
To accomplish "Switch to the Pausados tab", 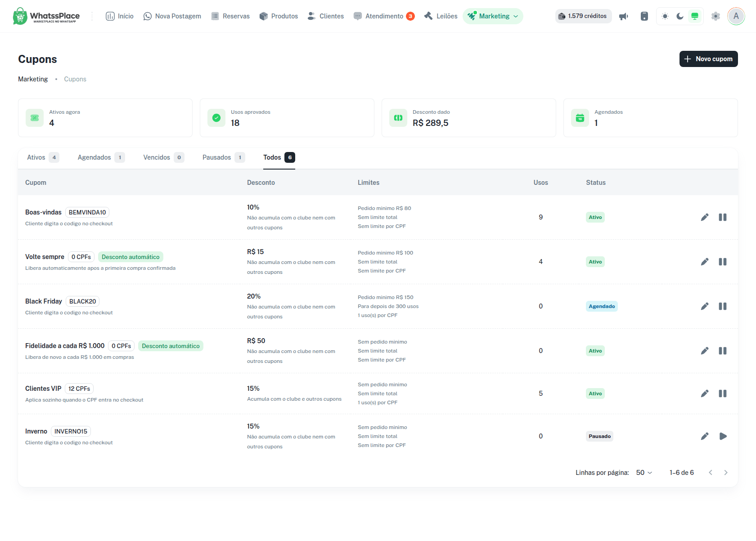I will [x=223, y=157].
